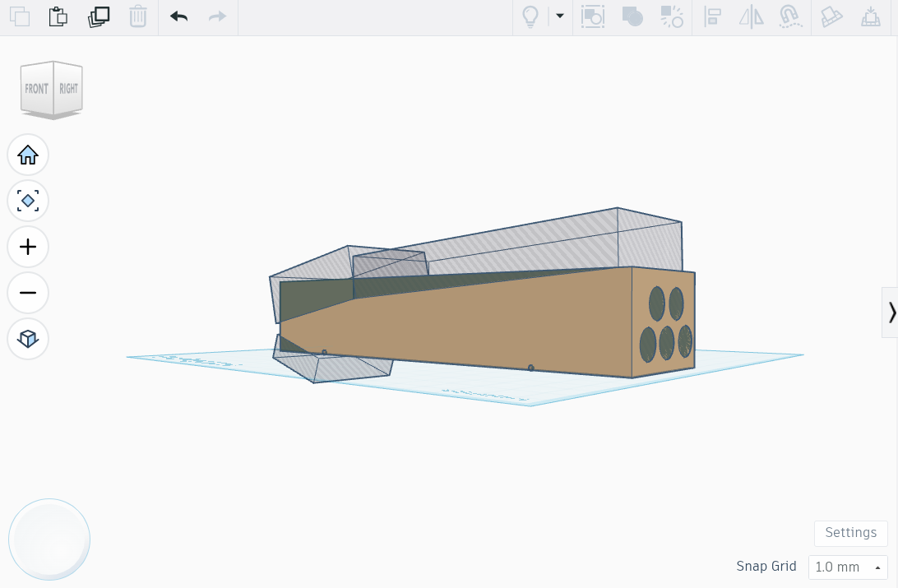Image resolution: width=898 pixels, height=588 pixels.
Task: Click the Delete trash can icon
Action: tap(138, 16)
